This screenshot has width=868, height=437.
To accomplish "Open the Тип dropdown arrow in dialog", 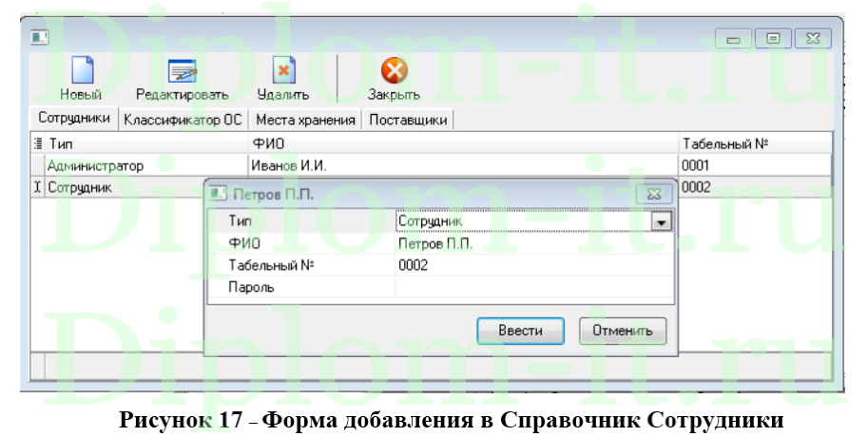I will click(x=662, y=220).
